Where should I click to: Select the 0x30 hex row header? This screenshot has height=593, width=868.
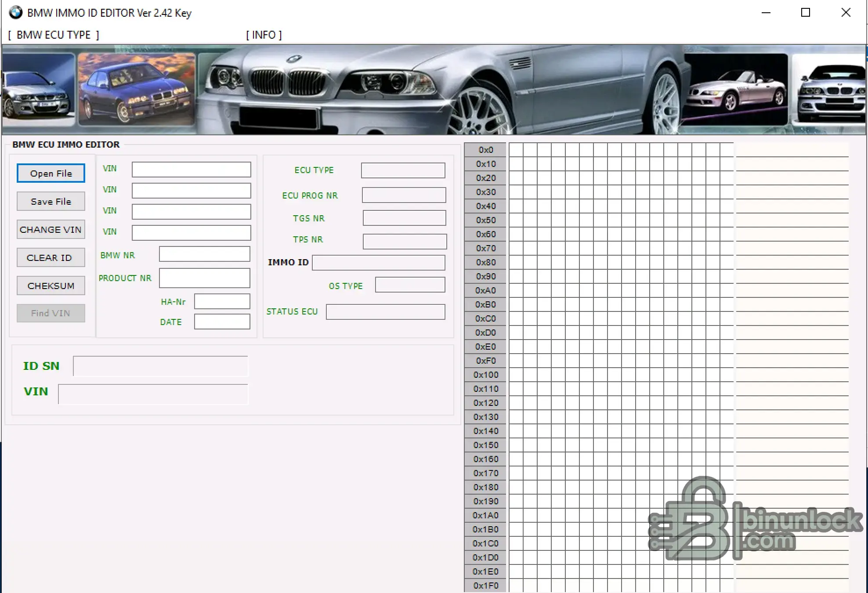point(485,192)
